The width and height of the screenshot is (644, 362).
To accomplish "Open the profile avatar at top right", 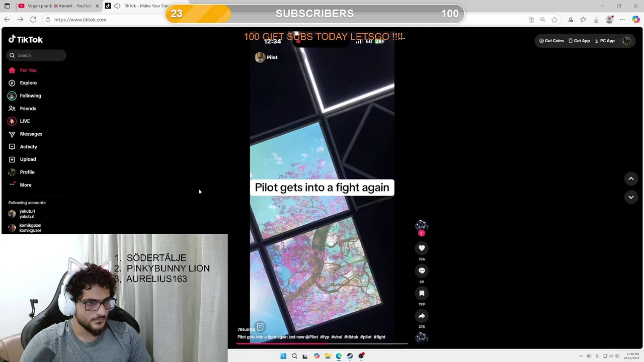I will coord(626,41).
